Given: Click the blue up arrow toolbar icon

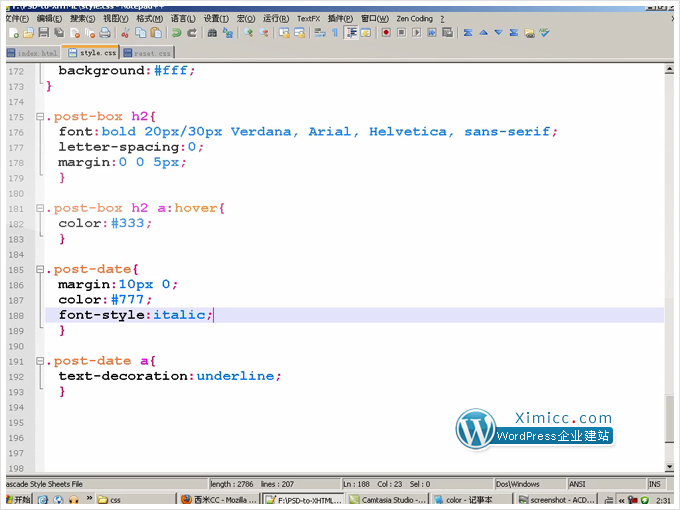Looking at the screenshot, I should (484, 33).
